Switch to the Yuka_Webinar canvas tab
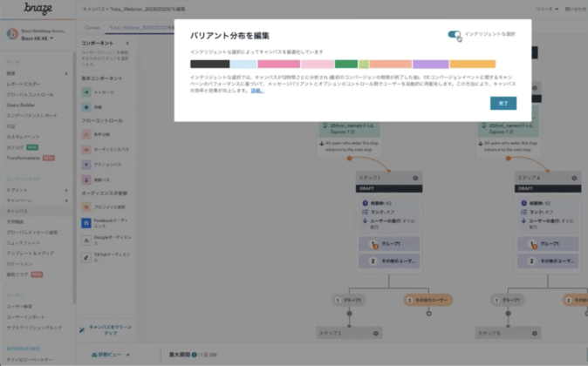The height and width of the screenshot is (366, 588). click(141, 28)
